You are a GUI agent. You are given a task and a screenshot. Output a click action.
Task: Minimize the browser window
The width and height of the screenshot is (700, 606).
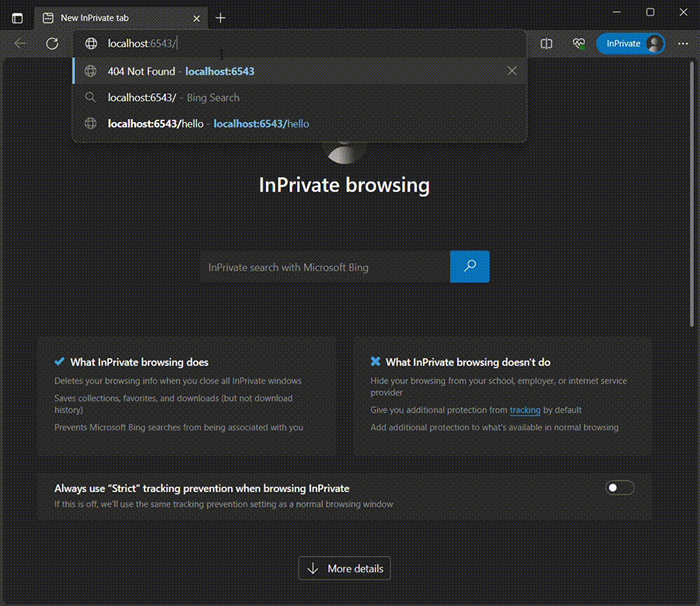(617, 12)
